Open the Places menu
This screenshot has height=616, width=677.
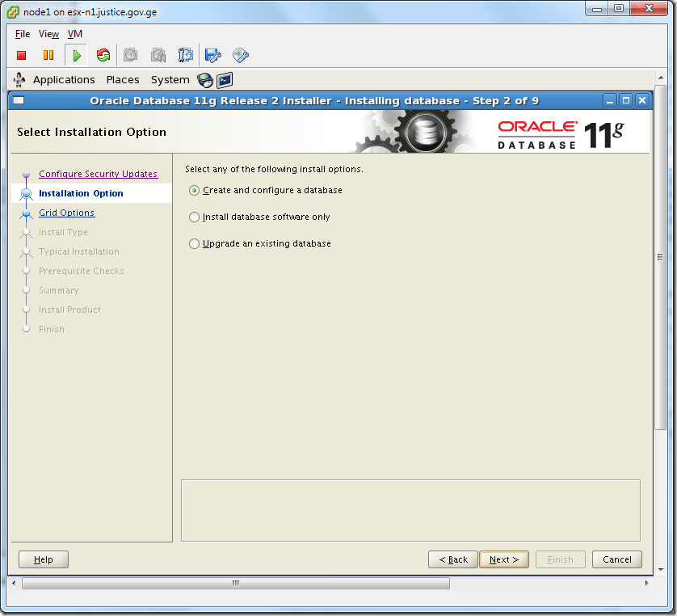click(123, 79)
